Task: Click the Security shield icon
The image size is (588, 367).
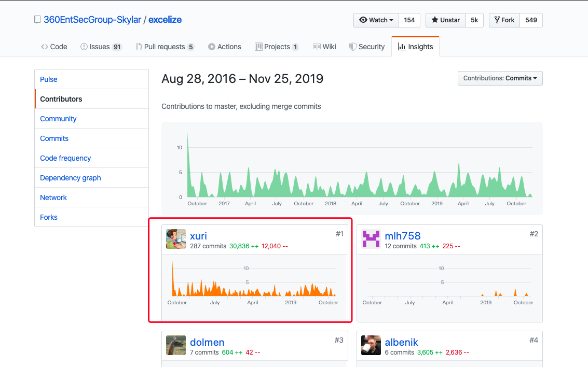Action: coord(352,47)
